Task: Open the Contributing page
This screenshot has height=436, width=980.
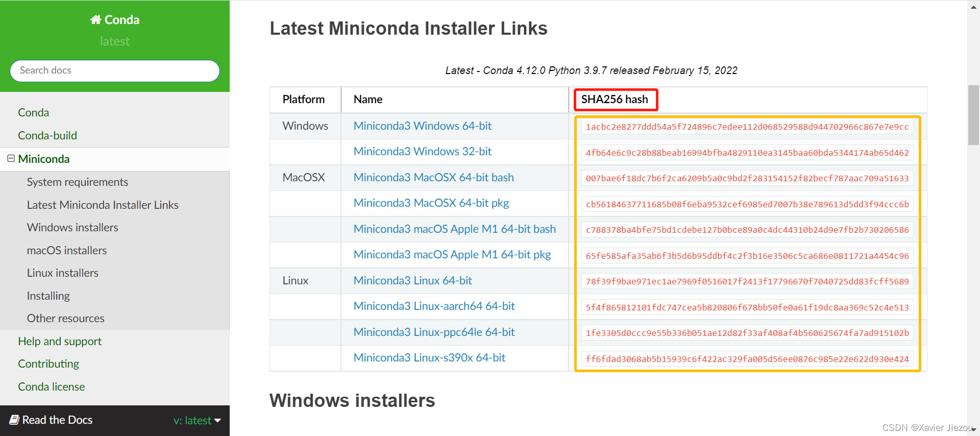Action: 48,364
